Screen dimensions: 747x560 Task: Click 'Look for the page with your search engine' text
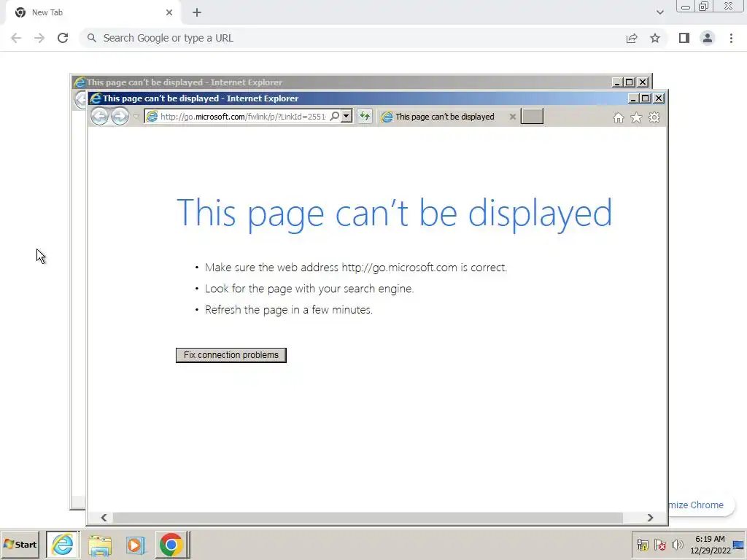(x=309, y=289)
